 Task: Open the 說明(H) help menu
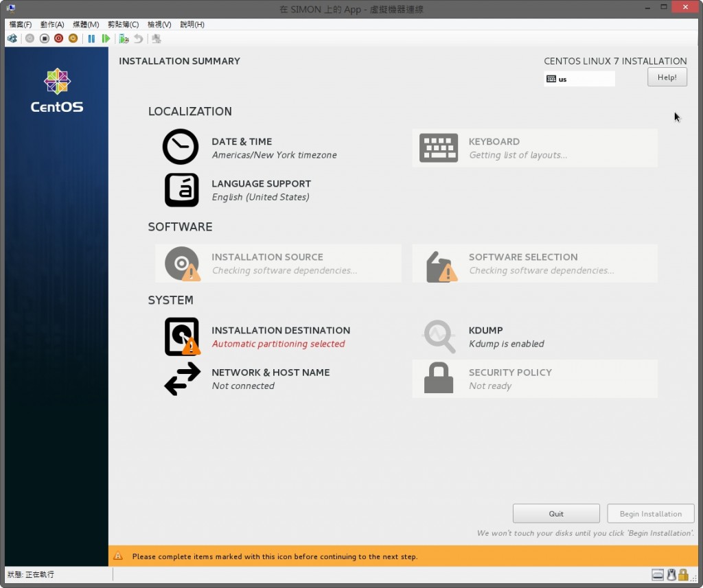(192, 24)
